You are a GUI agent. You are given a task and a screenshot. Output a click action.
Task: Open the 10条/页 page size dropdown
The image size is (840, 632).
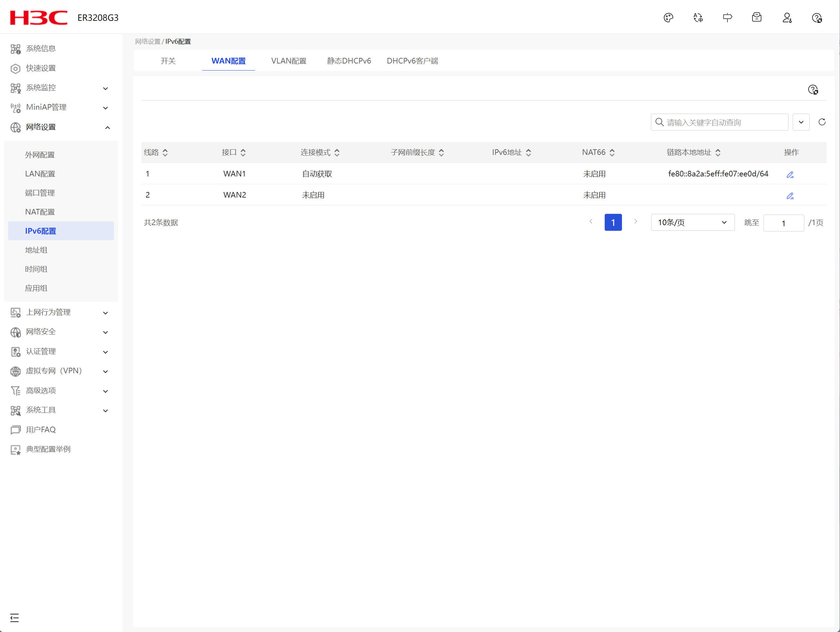coord(692,223)
